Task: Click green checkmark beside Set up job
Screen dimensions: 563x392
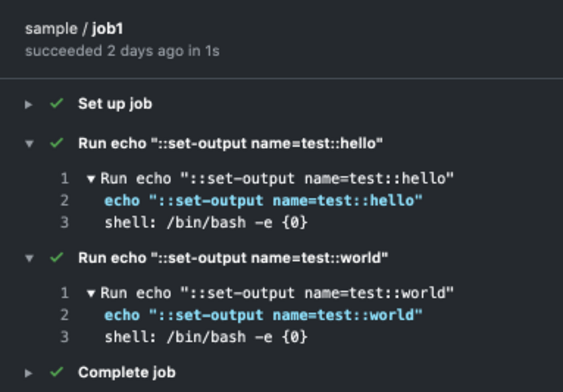Action: [x=57, y=104]
